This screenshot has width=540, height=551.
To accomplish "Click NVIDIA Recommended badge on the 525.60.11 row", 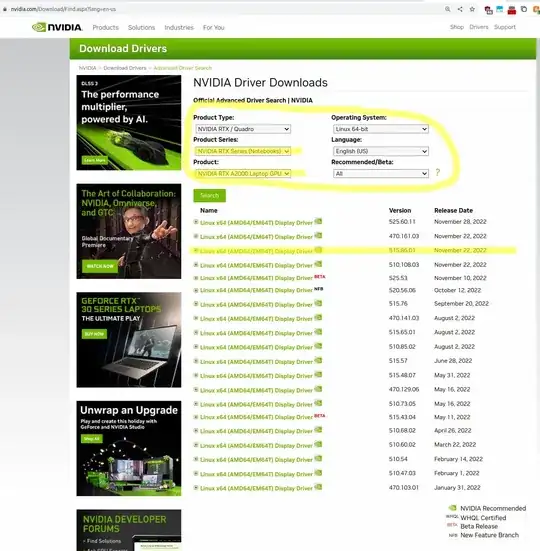I will click(318, 221).
